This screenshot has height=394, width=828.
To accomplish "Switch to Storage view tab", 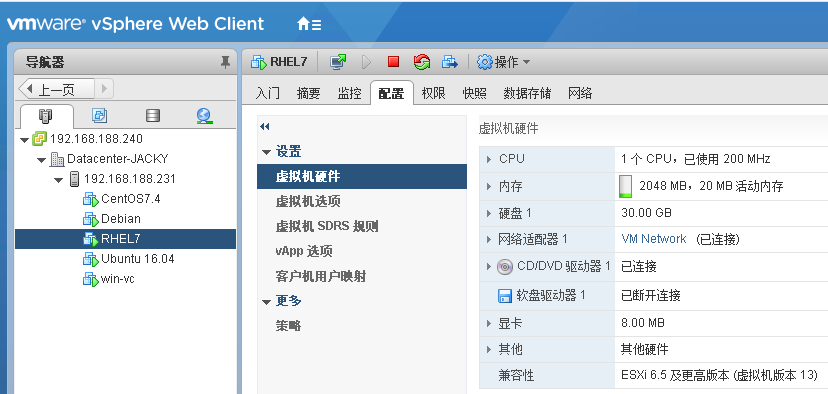I will [153, 116].
